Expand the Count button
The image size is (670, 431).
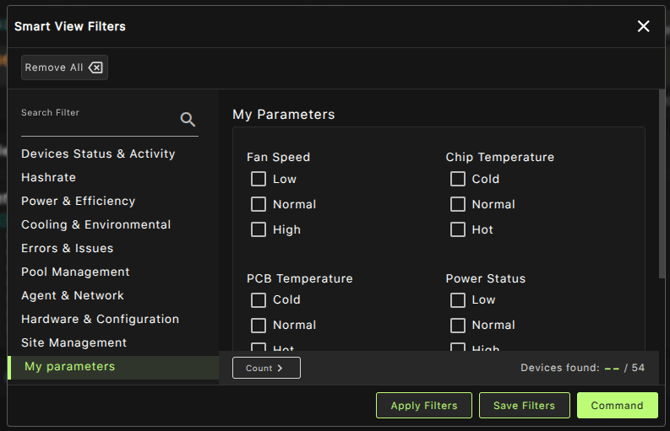click(266, 368)
